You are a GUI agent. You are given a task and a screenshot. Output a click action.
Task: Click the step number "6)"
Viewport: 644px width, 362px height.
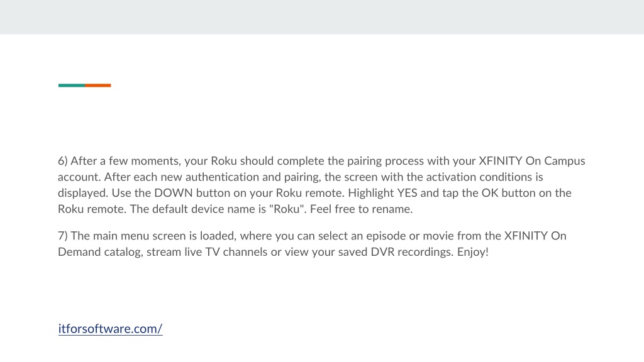click(62, 161)
